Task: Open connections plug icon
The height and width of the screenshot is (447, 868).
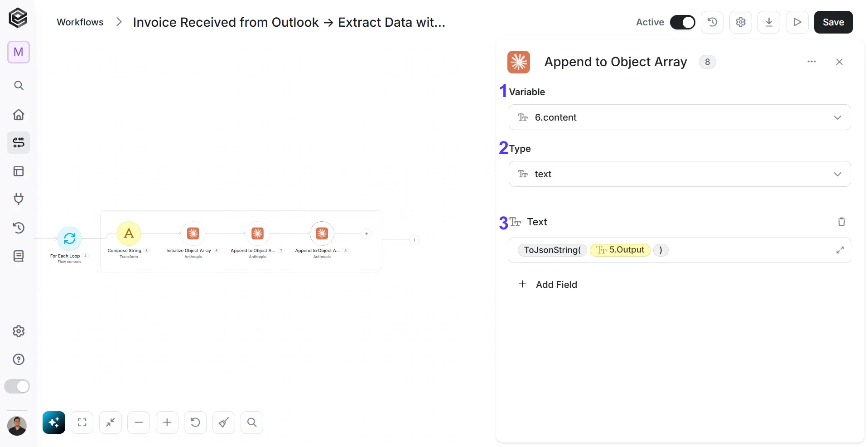Action: 19,199
